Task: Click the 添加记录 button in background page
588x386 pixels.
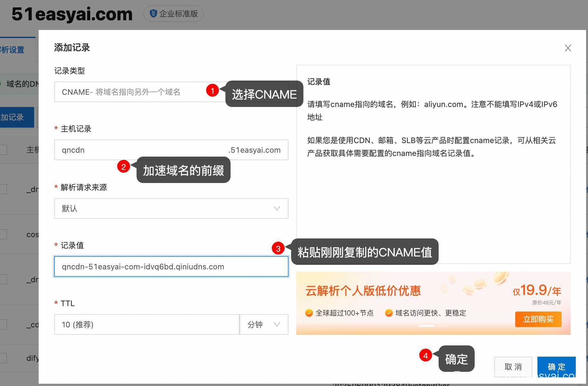Action: point(17,117)
